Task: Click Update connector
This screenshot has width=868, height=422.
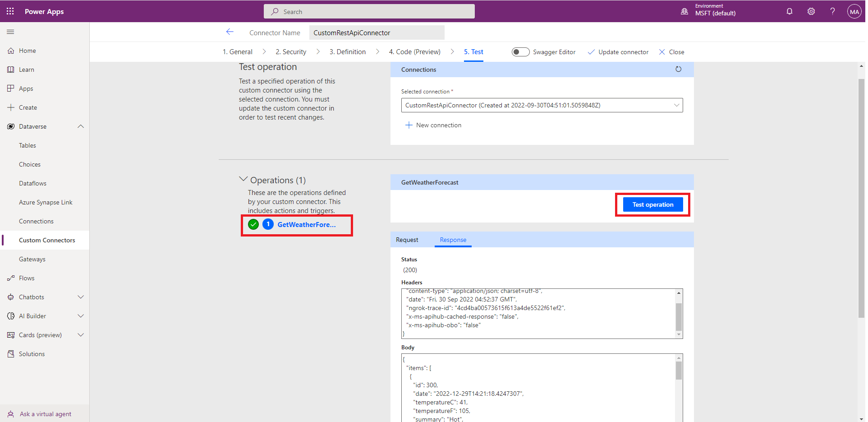Action: [x=618, y=52]
